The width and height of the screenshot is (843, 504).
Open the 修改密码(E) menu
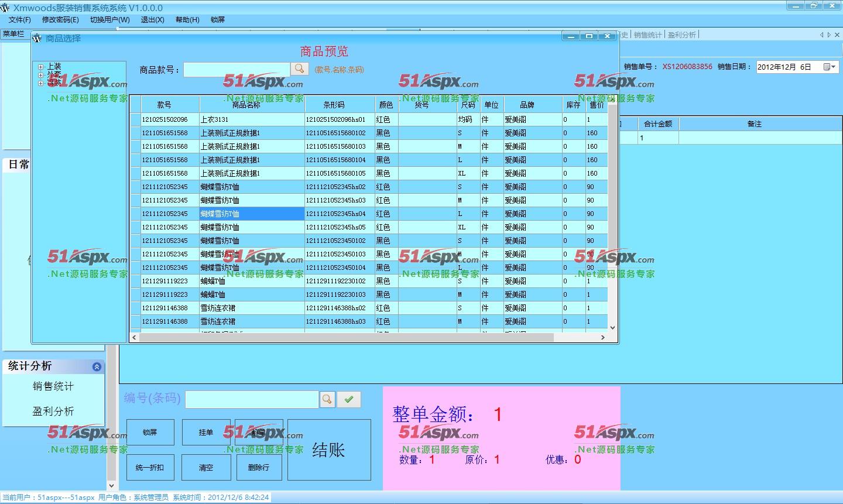coord(60,20)
